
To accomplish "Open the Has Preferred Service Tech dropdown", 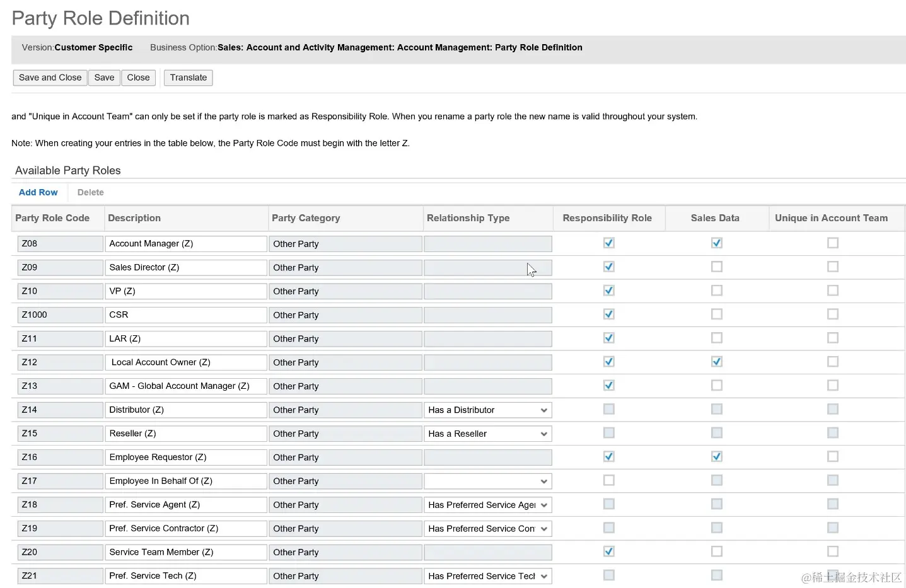I will pyautogui.click(x=543, y=576).
